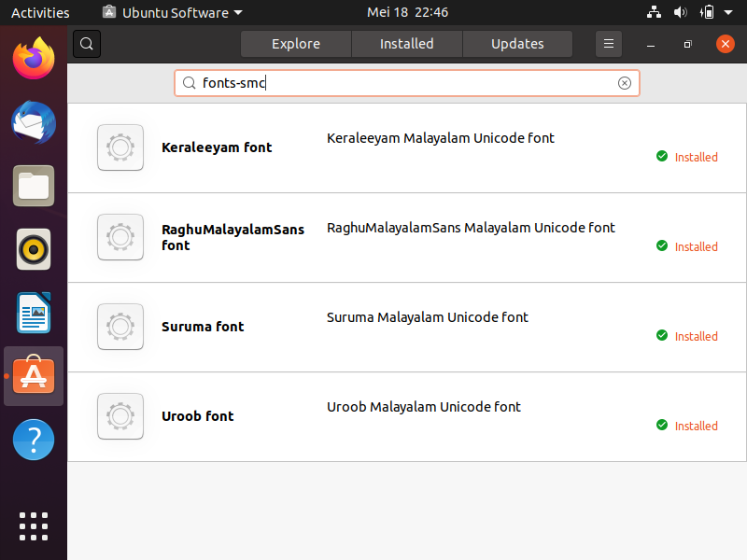The width and height of the screenshot is (747, 560).
Task: Open Rhythmbox from the dock
Action: pyautogui.click(x=34, y=249)
